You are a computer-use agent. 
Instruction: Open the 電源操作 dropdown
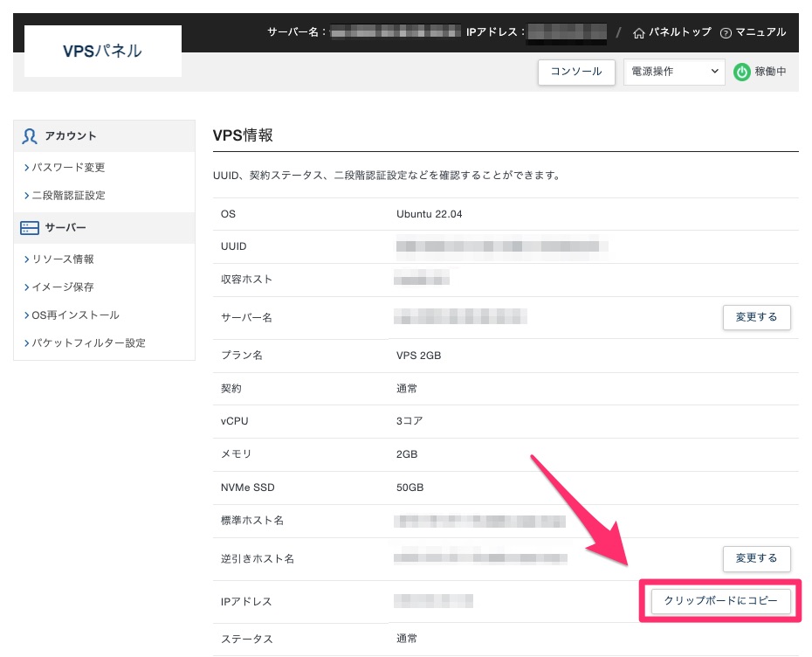(x=674, y=73)
